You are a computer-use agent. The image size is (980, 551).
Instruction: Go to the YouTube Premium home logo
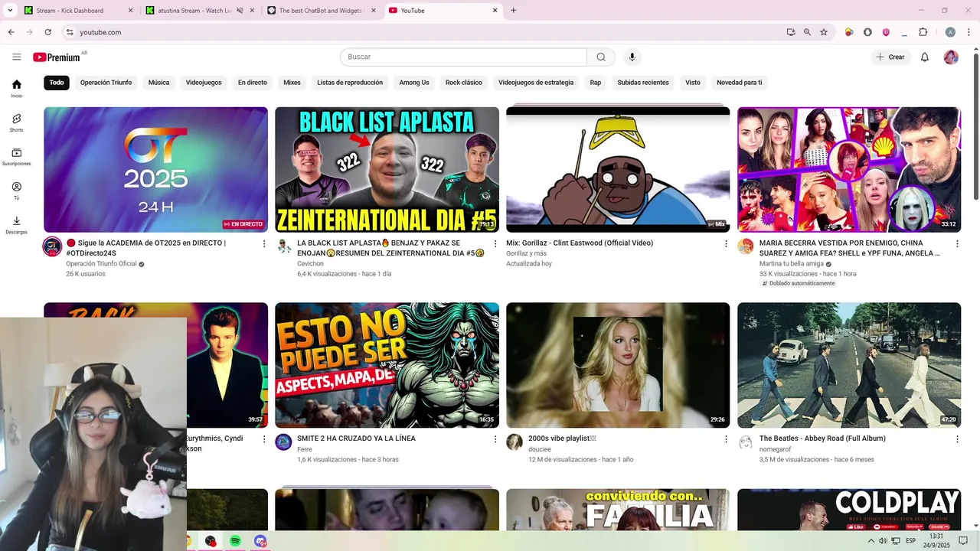click(57, 57)
